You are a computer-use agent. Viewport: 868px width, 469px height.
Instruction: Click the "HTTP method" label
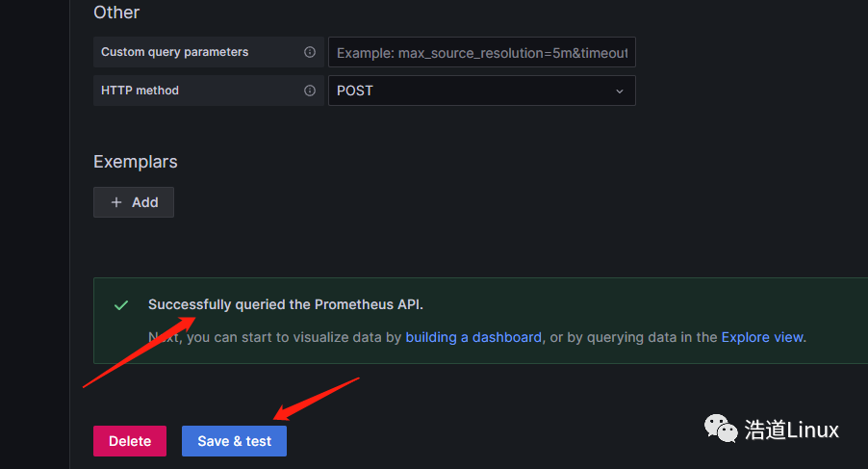click(x=140, y=91)
